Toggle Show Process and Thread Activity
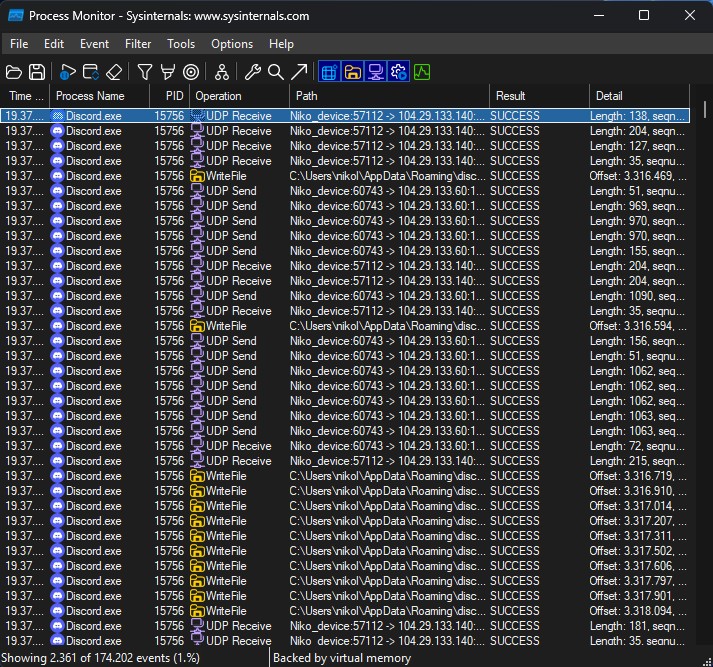 point(399,72)
